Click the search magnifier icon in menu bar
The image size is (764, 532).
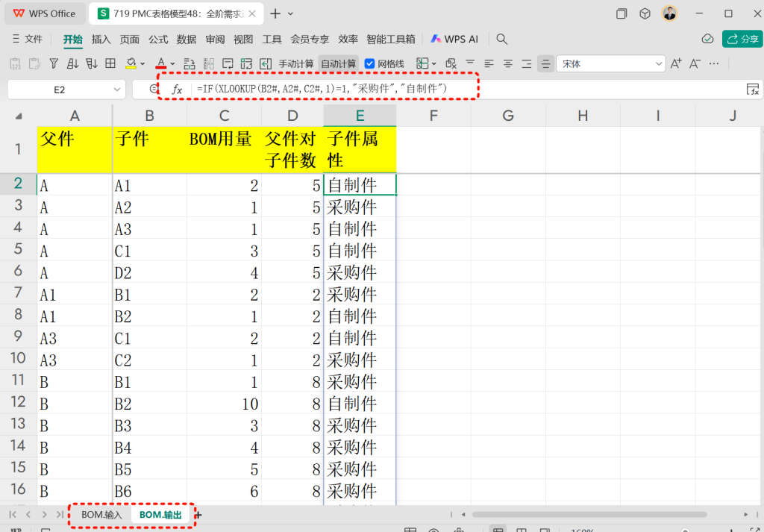click(502, 39)
